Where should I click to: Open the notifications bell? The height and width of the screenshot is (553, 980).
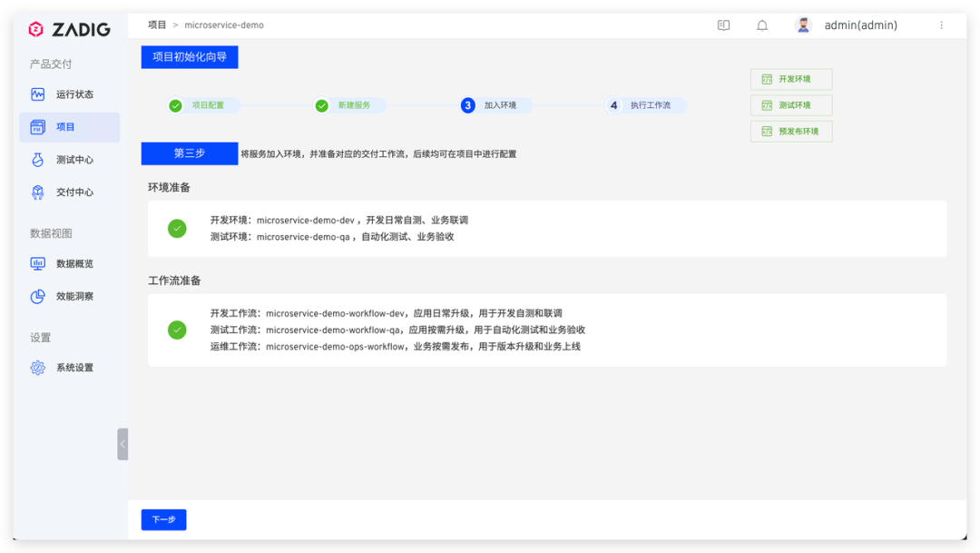click(x=762, y=25)
